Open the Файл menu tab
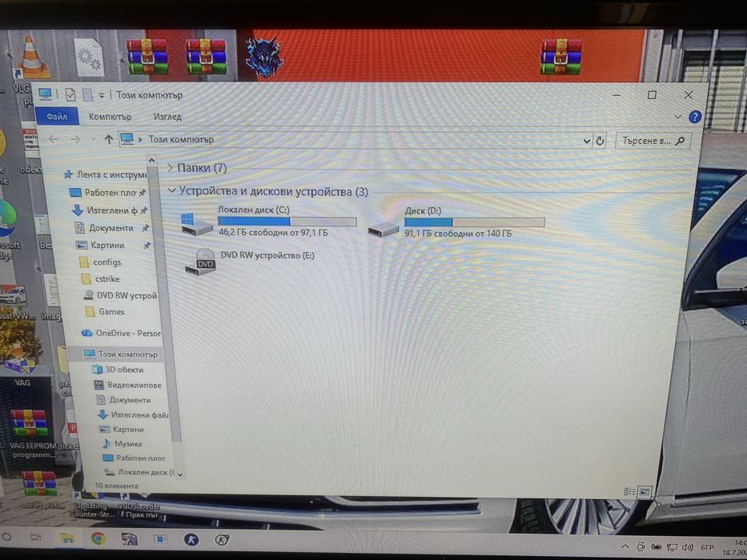This screenshot has height=560, width=747. [57, 116]
